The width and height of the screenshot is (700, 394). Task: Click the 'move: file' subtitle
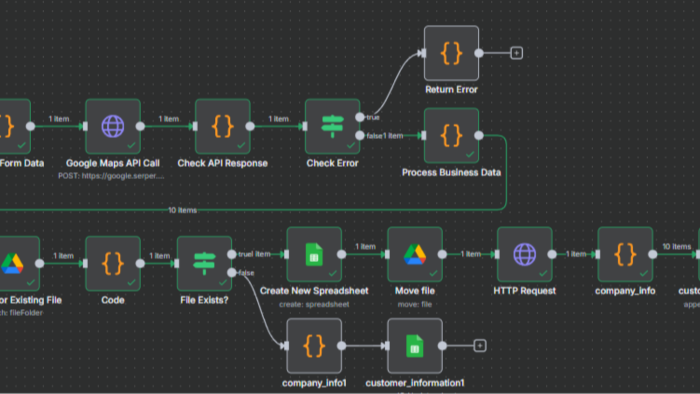click(415, 304)
